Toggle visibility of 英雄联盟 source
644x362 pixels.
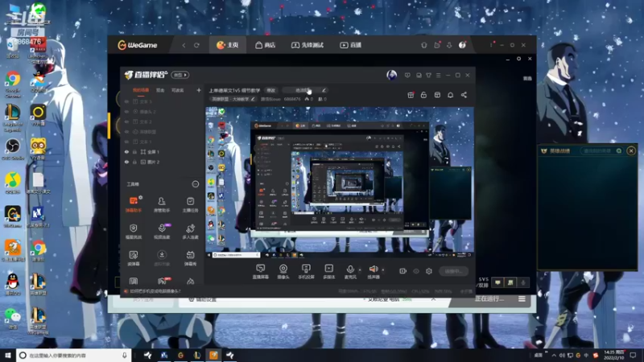[126, 132]
